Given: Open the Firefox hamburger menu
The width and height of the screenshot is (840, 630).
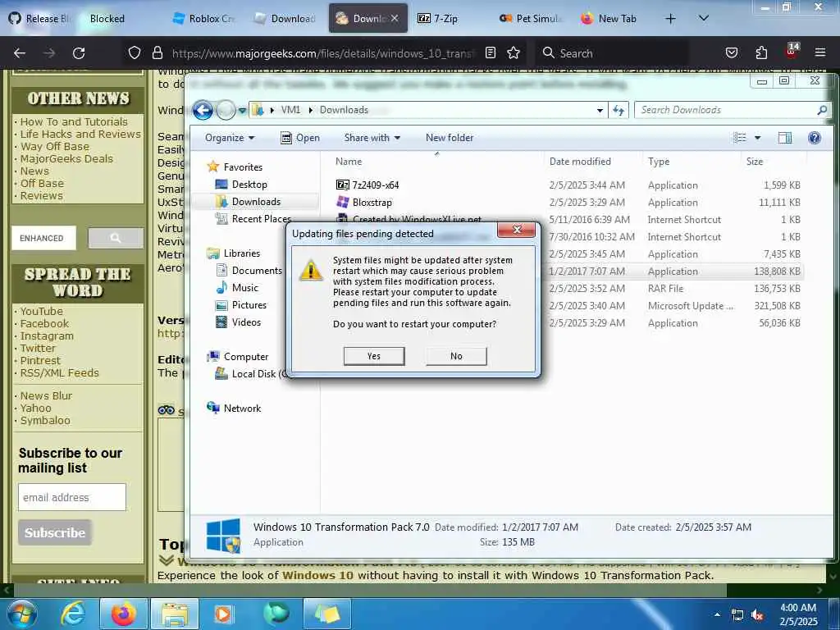Looking at the screenshot, I should [819, 52].
